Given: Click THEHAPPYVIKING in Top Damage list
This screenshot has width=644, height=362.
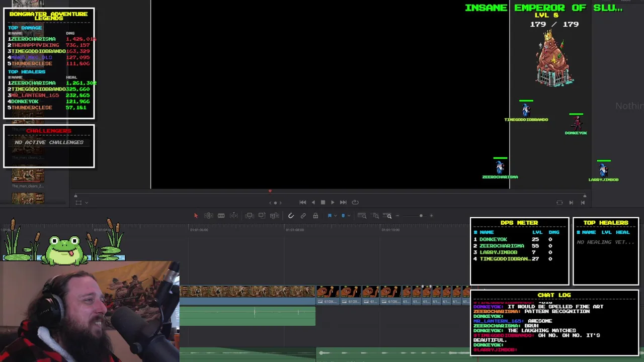Looking at the screenshot, I should click(35, 45).
